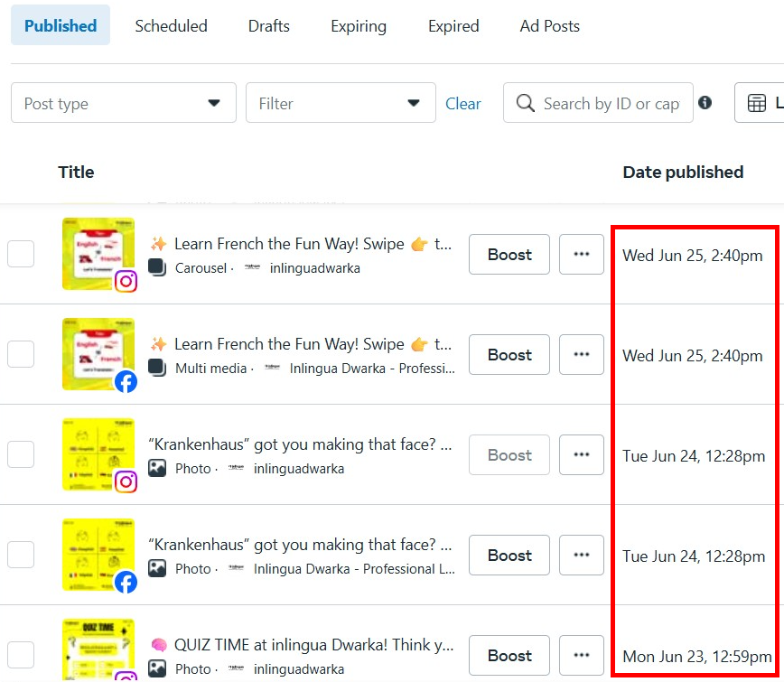Click Facebook badge on Krankenhaus Inlingua Dwarka thumbnail
The image size is (784, 682).
coord(126,582)
